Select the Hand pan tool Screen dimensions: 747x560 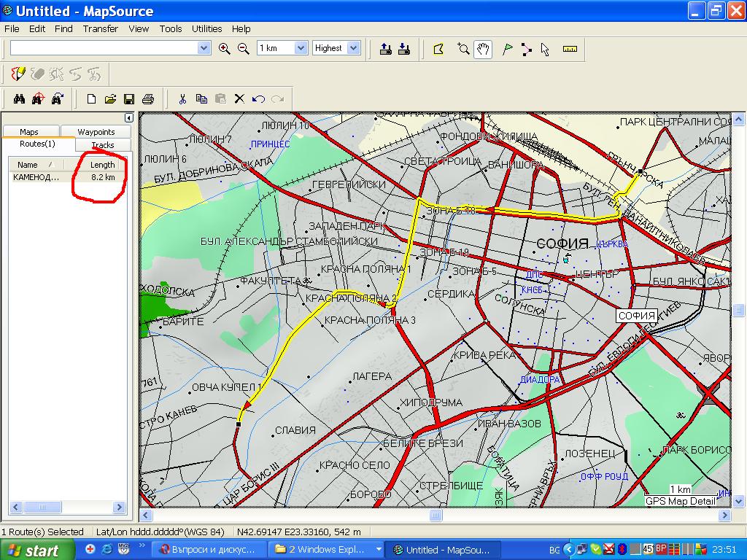pos(482,49)
